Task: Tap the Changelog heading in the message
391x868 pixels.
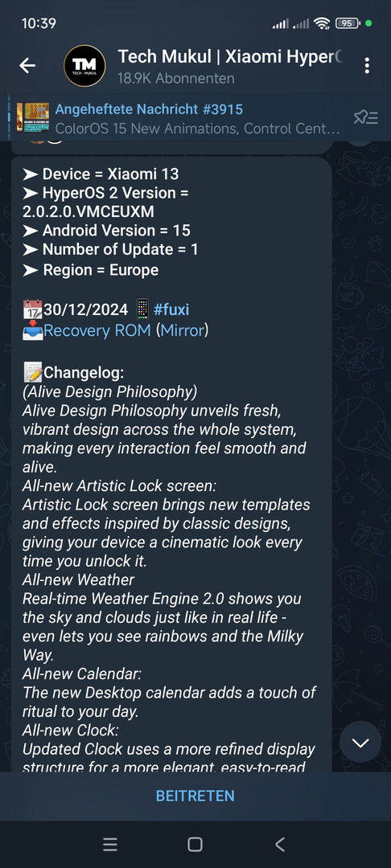Action: [84, 373]
